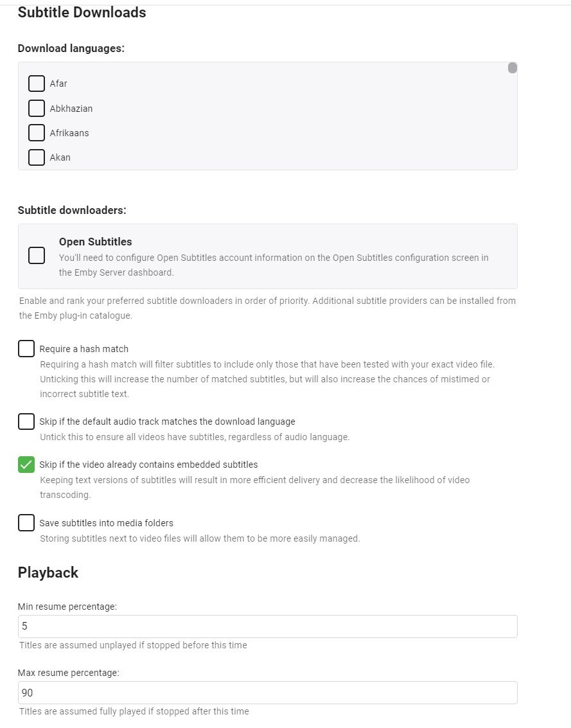
Task: Click the Min resume percentage field
Action: [267, 626]
